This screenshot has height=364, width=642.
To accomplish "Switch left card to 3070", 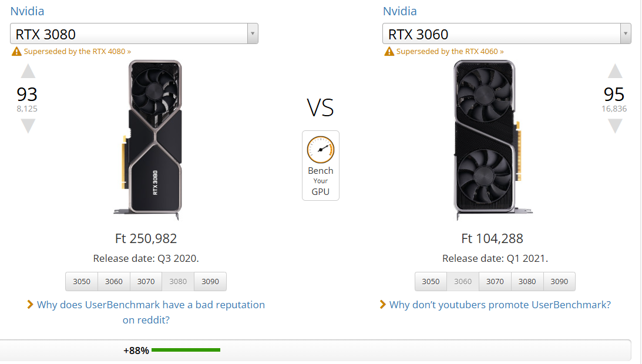I will [x=146, y=281].
